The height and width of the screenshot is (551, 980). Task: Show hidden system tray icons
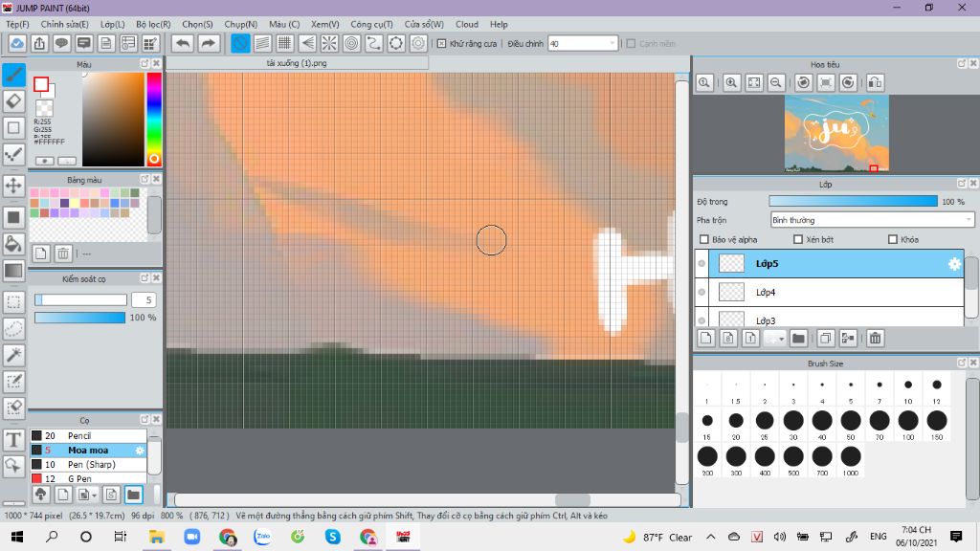pos(711,537)
